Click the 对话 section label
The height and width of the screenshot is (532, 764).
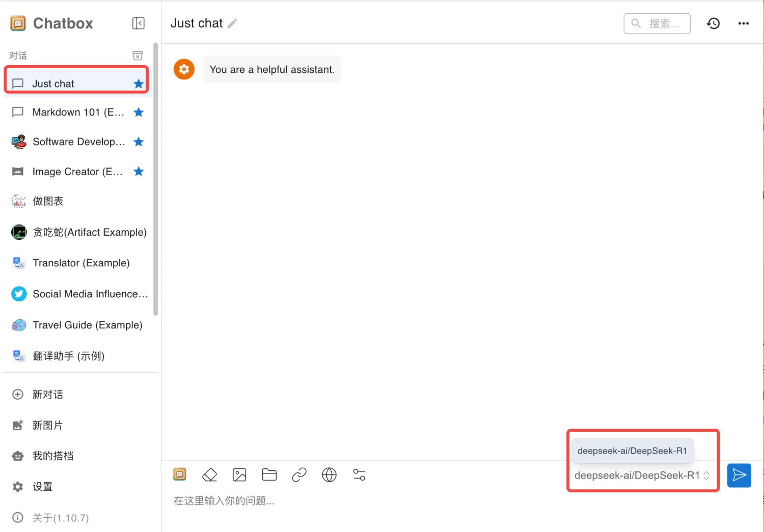(18, 55)
